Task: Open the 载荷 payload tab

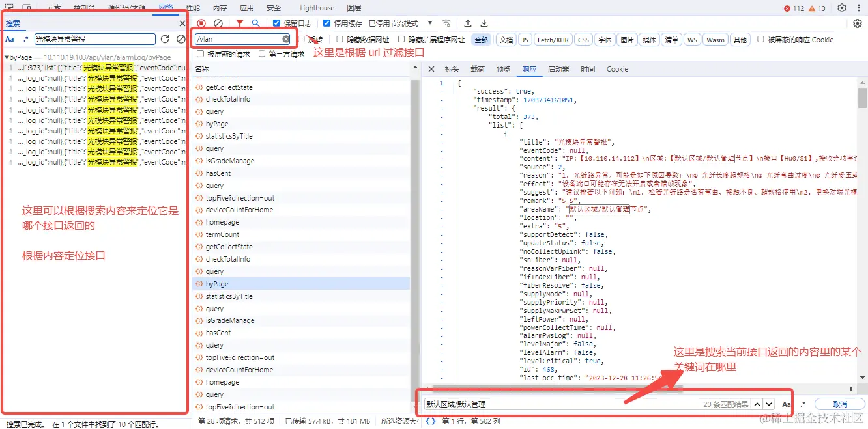Action: click(x=478, y=69)
